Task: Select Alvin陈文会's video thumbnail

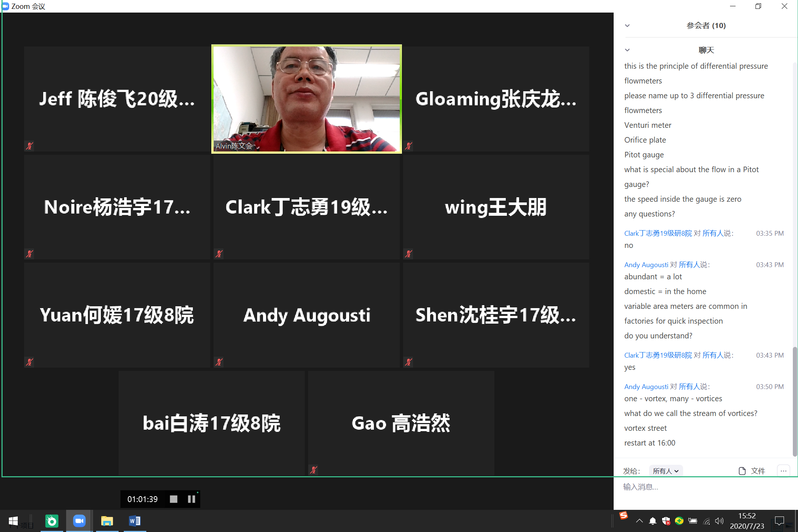Action: pos(307,99)
